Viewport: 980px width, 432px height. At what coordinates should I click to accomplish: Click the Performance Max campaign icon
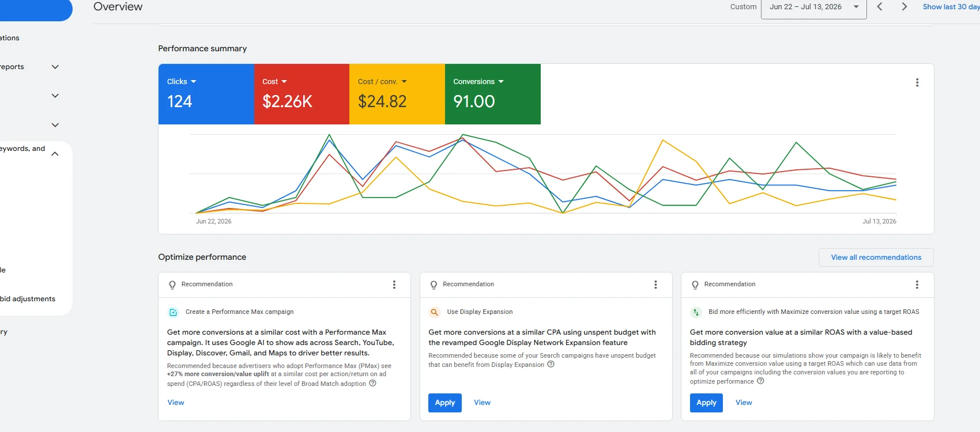pos(173,312)
